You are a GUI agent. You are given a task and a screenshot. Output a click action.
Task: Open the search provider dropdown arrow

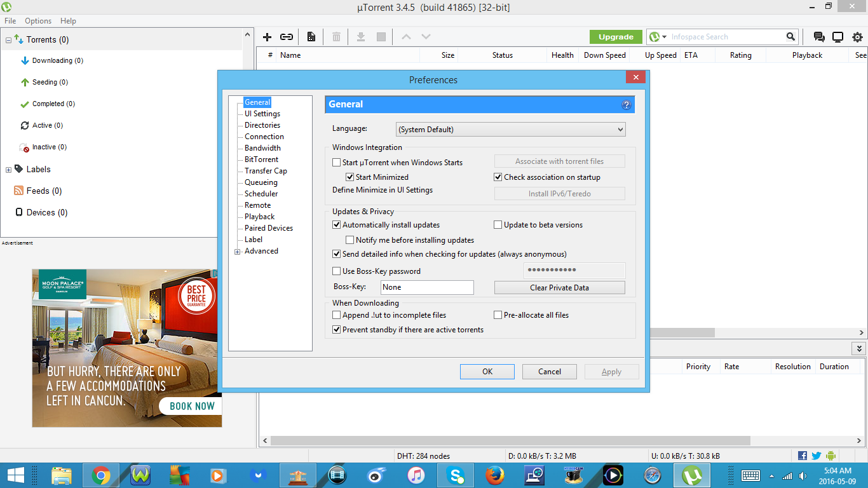[664, 37]
